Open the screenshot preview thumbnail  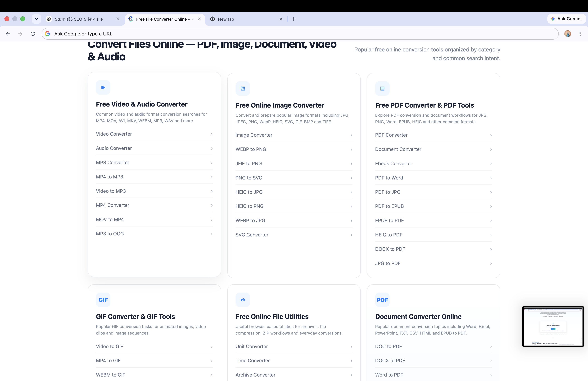[553, 326]
